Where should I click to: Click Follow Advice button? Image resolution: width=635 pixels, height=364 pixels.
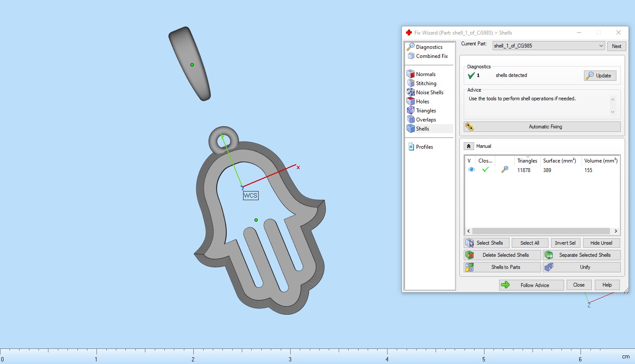(532, 285)
